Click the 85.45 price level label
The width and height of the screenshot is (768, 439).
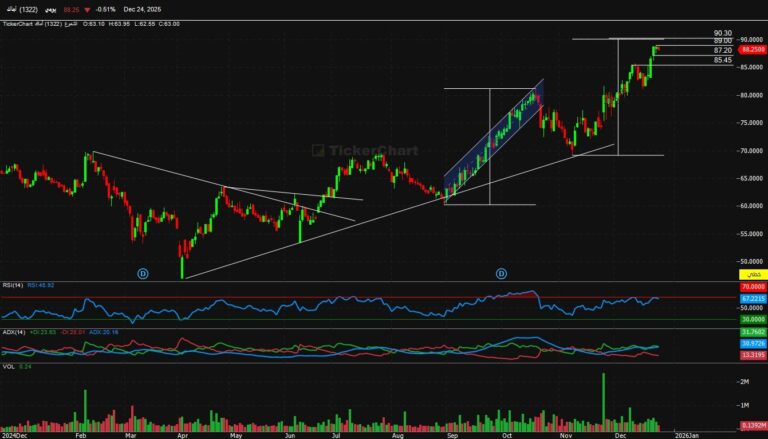click(722, 59)
